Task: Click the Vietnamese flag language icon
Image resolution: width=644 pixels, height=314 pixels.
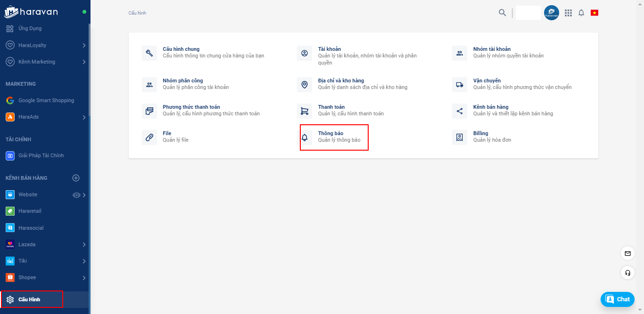Action: [x=594, y=13]
